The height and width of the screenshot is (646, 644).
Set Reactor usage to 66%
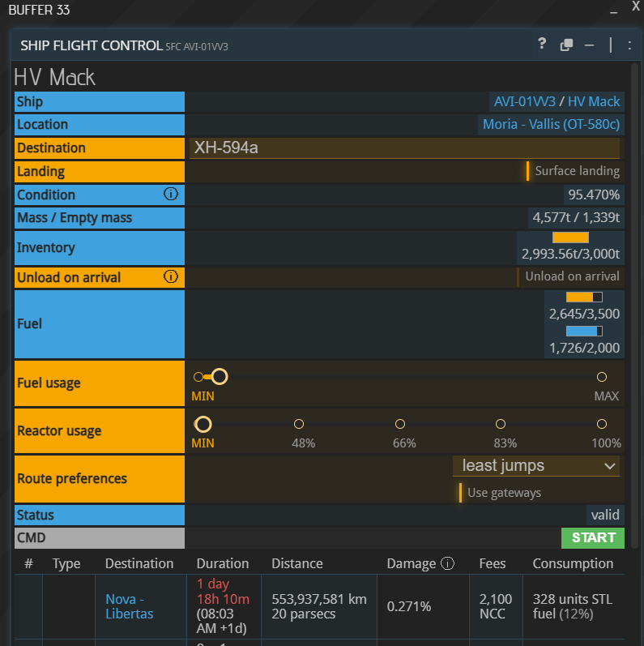[399, 424]
